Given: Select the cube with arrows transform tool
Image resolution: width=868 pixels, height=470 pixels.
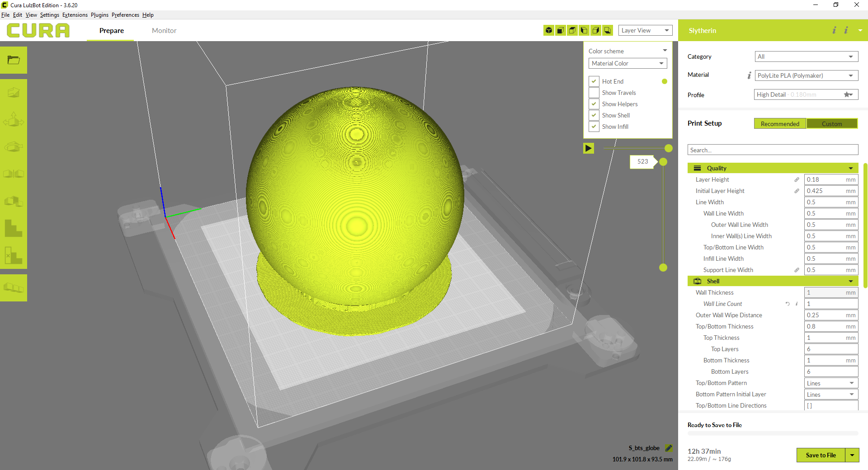Looking at the screenshot, I should [14, 119].
